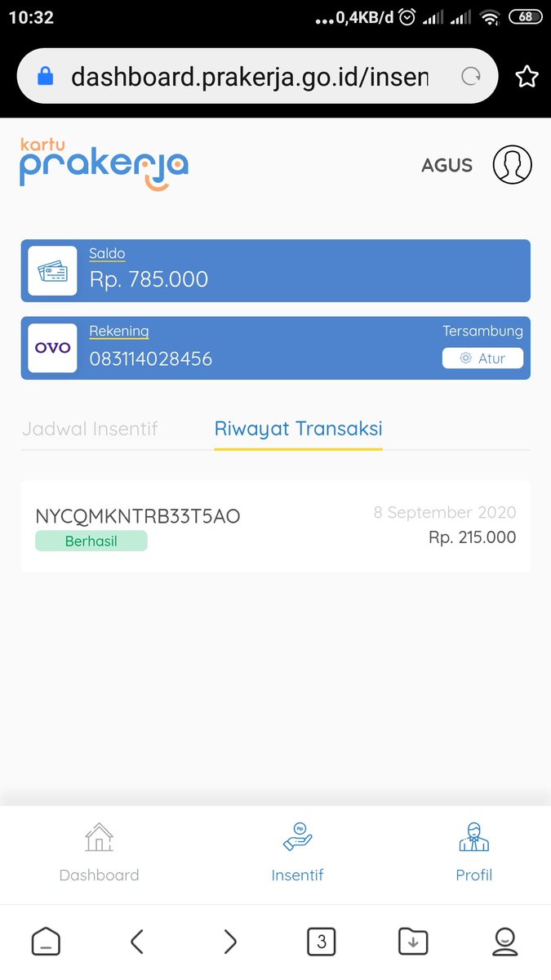
Task: Open the browser account icon in bottom bar
Action: coord(505,942)
